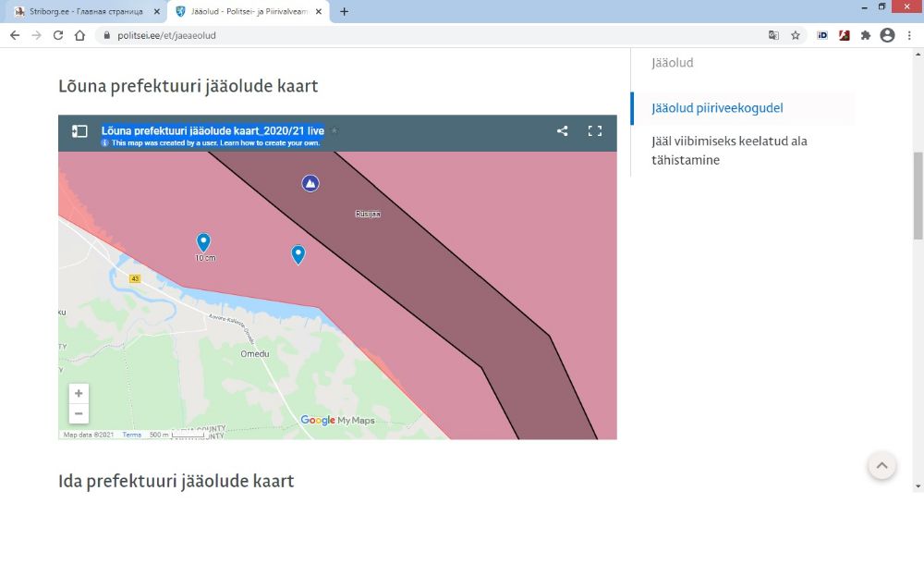
Task: Open the map Terms link
Action: 132,435
